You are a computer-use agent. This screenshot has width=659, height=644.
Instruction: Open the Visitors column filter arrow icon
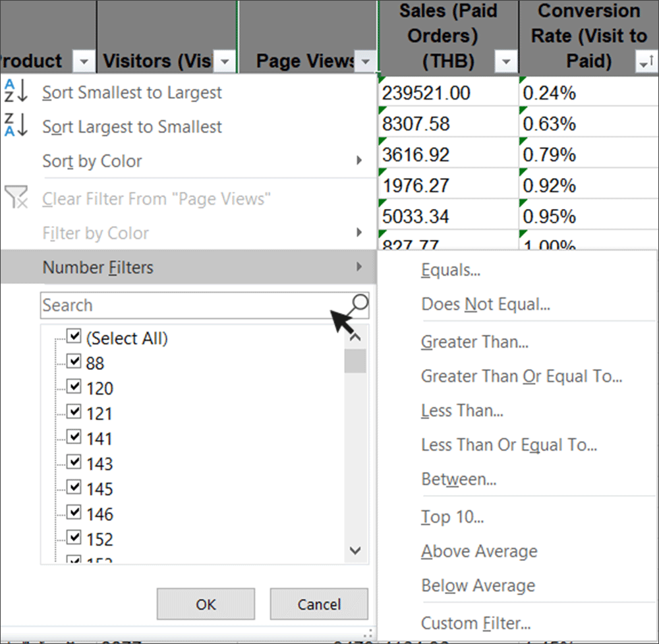(x=225, y=61)
